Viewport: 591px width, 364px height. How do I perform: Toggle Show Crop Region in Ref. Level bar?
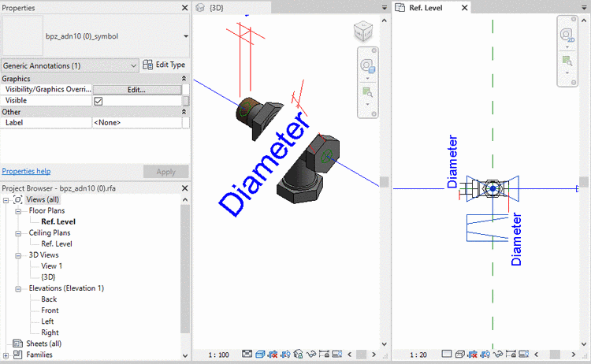click(485, 354)
